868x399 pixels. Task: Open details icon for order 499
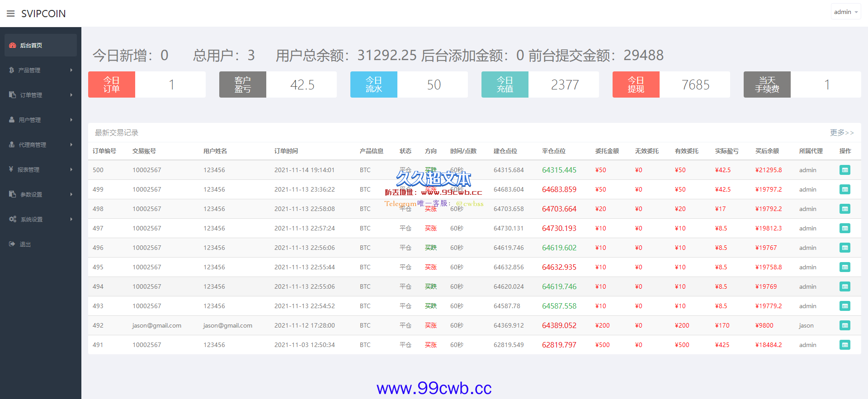click(845, 189)
